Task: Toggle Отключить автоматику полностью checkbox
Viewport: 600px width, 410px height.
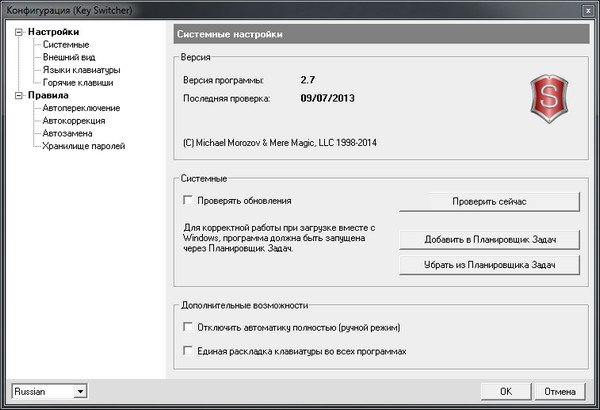Action: [188, 328]
